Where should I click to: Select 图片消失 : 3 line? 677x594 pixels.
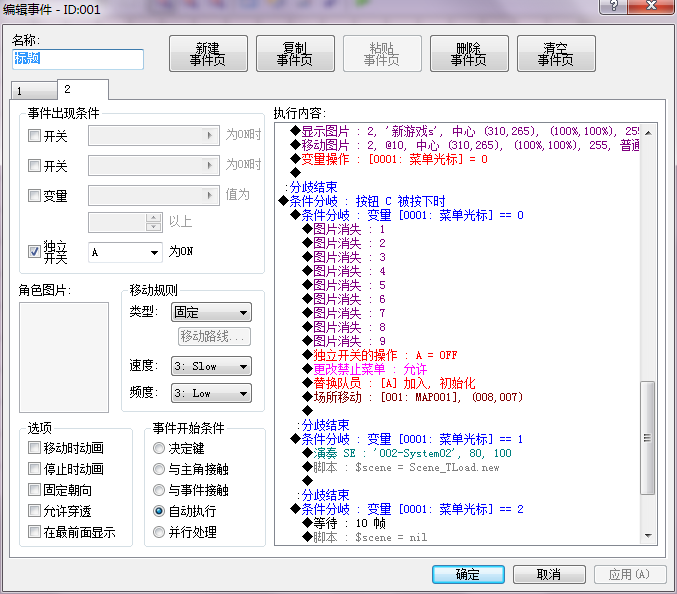point(344,257)
